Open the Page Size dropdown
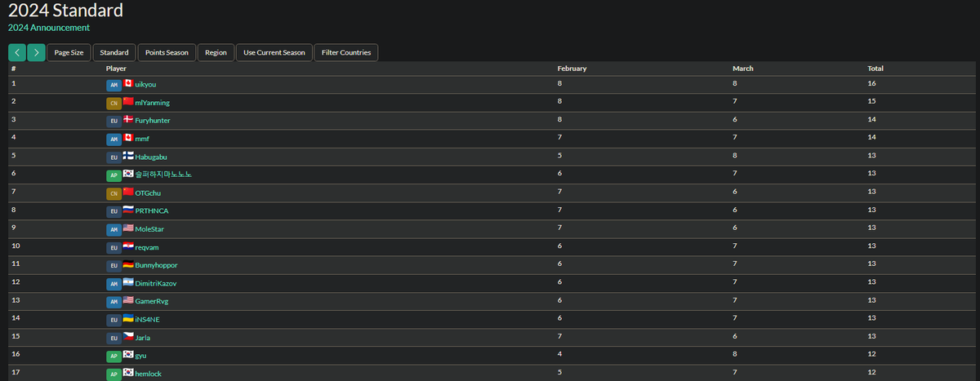980x381 pixels. tap(69, 52)
